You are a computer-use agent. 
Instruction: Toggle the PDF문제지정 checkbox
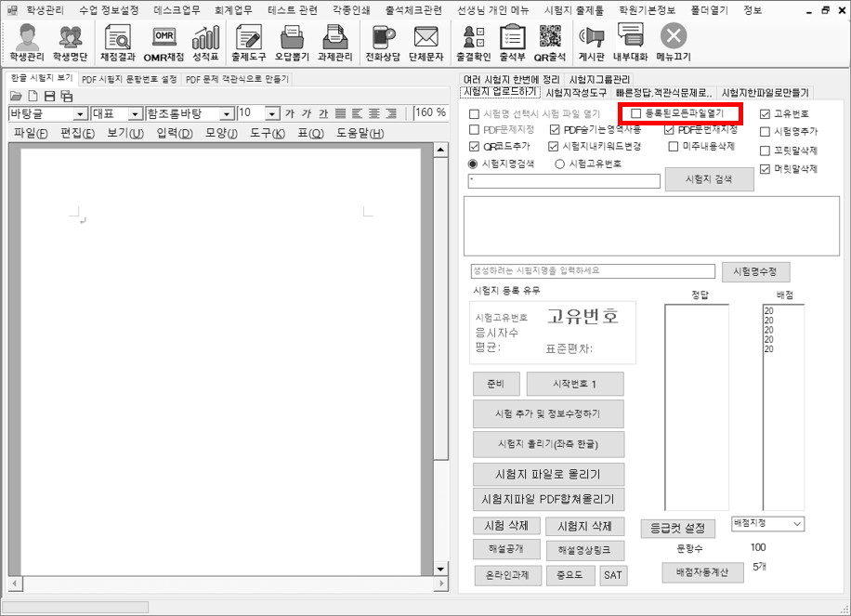[475, 130]
